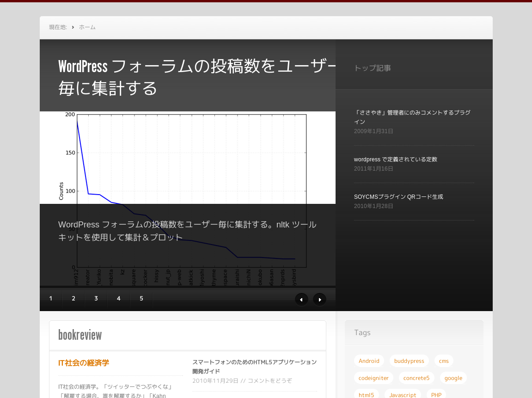Go to the next slide arrow
This screenshot has width=532, height=398.
(319, 299)
